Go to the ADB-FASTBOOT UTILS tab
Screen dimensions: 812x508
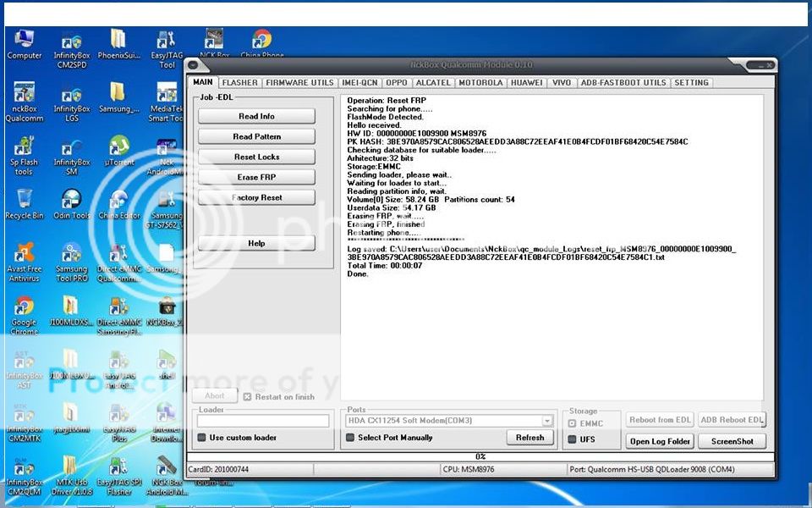click(623, 83)
